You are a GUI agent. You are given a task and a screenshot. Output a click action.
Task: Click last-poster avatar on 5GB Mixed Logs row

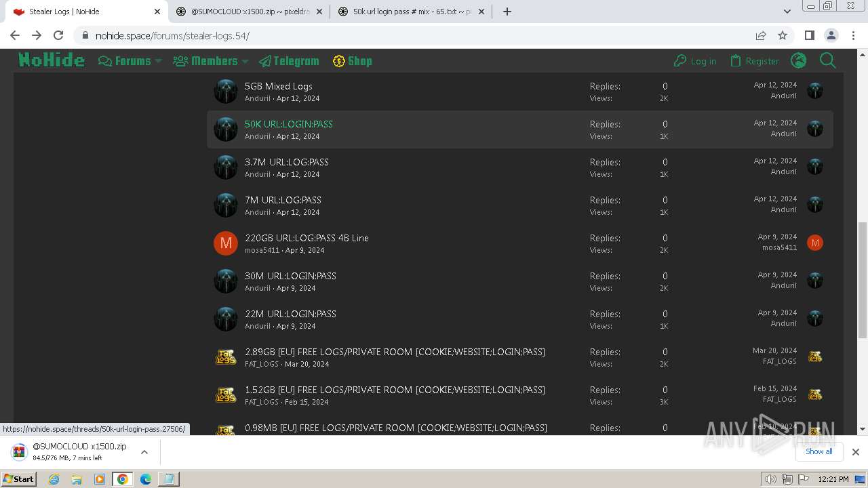click(815, 91)
